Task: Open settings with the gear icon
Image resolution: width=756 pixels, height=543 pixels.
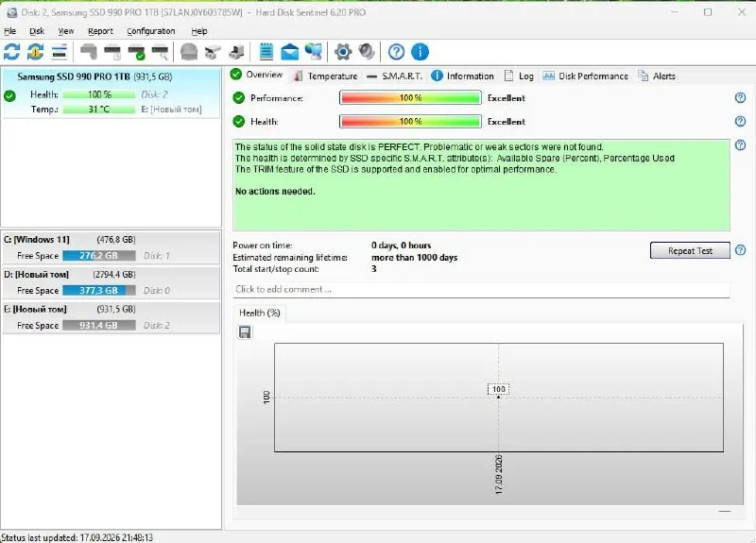Action: coord(343,52)
